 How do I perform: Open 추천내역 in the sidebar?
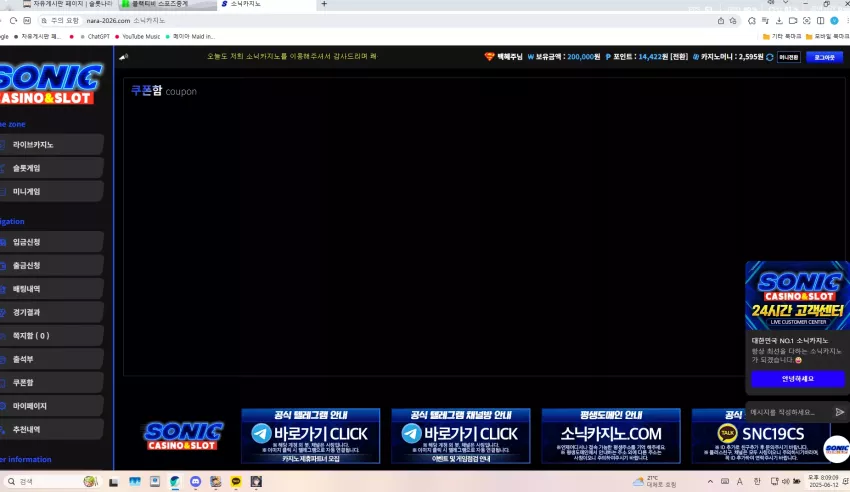[51, 429]
